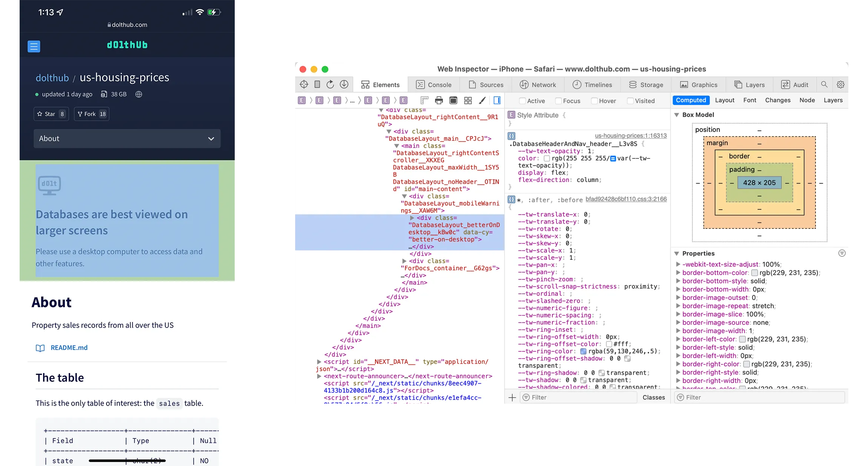Expand the border-bottom-color property
This screenshot has width=868, height=466.
click(x=679, y=272)
